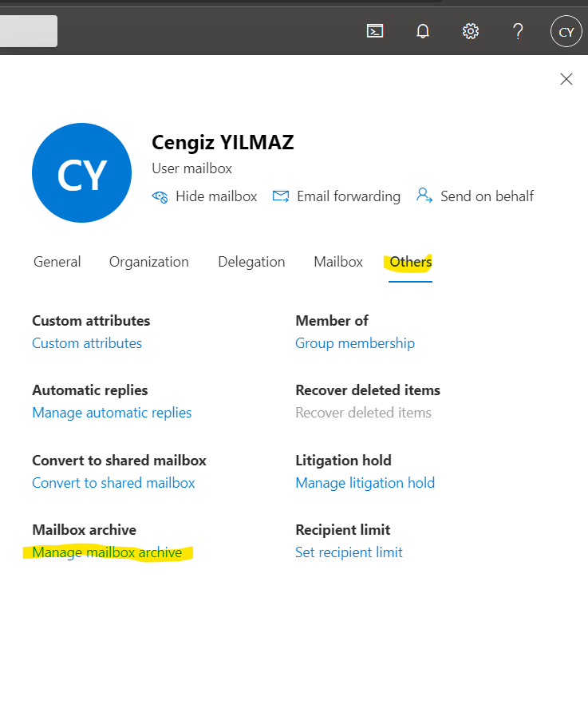Switch to the General tab

pyautogui.click(x=57, y=262)
